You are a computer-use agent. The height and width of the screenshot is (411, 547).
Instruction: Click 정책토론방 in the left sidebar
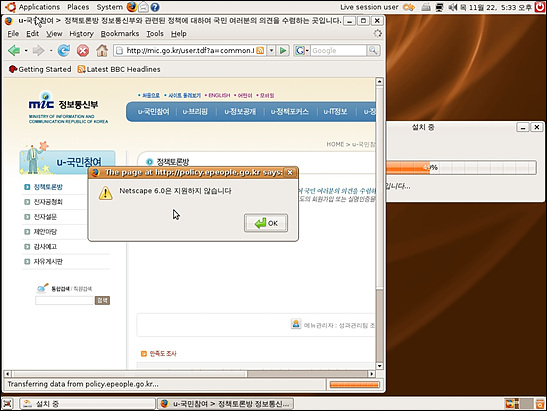(48, 187)
